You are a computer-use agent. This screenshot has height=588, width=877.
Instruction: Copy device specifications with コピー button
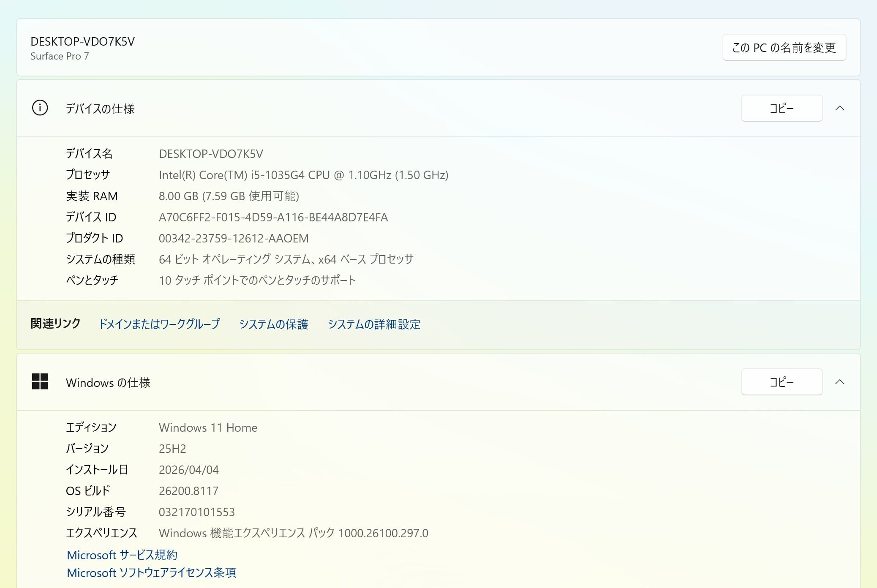pyautogui.click(x=781, y=108)
